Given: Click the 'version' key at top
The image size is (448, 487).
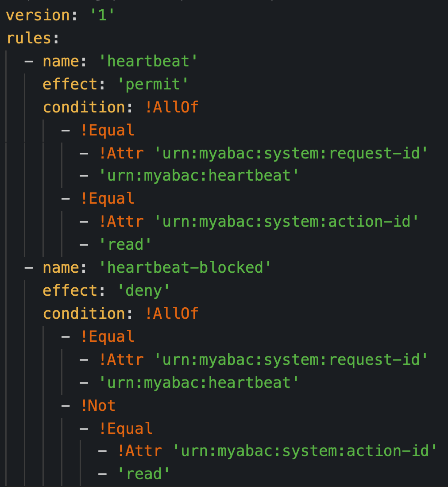Looking at the screenshot, I should (38, 15).
